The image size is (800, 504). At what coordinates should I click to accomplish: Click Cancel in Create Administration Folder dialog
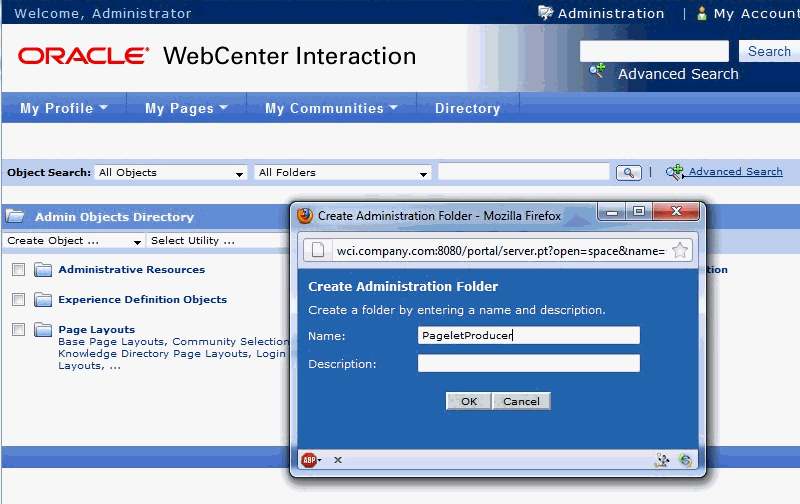pyautogui.click(x=521, y=401)
